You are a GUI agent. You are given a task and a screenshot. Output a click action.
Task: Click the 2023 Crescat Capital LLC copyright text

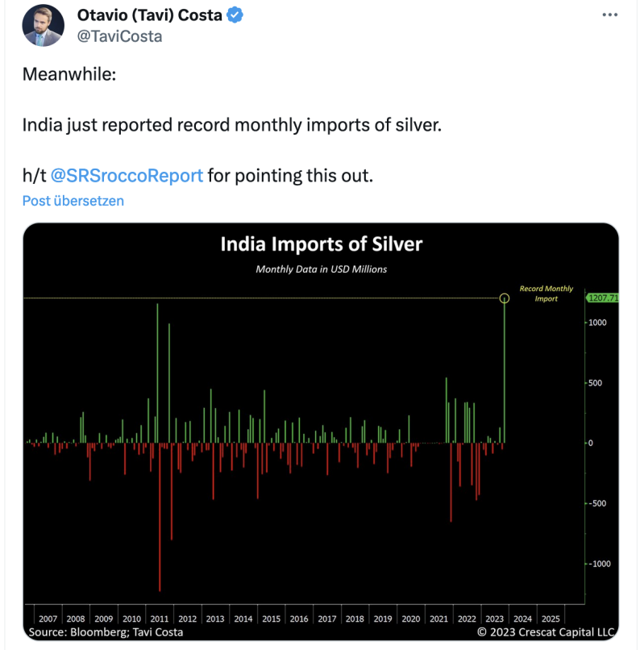(x=546, y=632)
